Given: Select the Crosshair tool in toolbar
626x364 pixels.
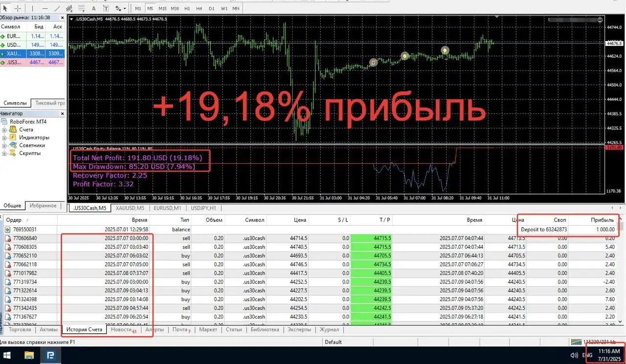Looking at the screenshot, I should click(x=18, y=8).
